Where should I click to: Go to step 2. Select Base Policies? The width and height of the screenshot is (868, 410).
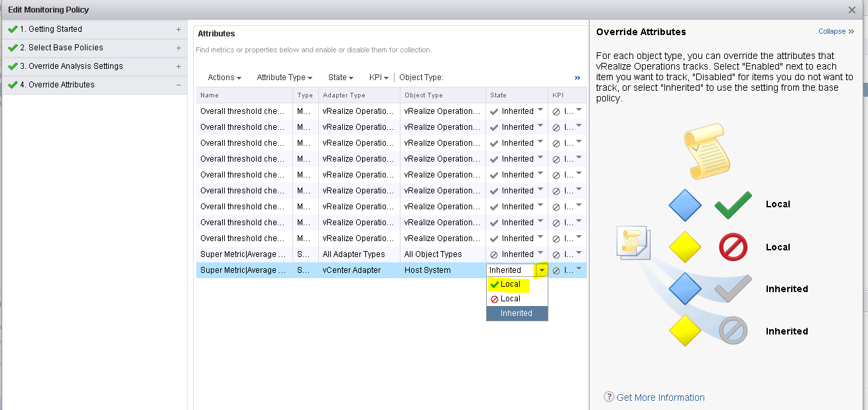click(61, 48)
